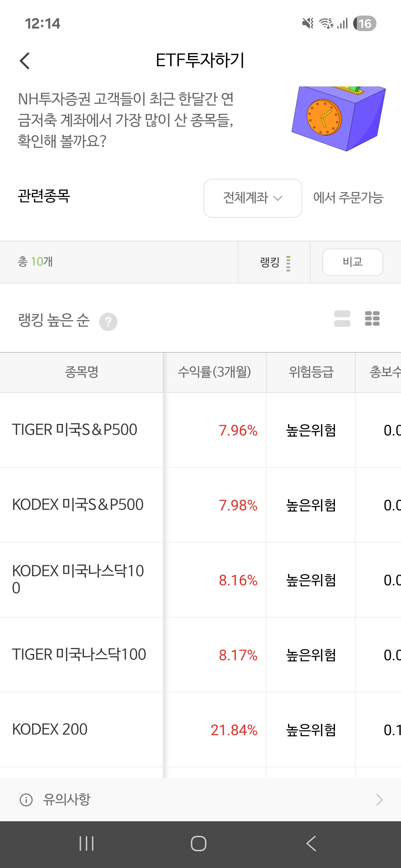
Task: Select the 종목명 column header
Action: (82, 372)
